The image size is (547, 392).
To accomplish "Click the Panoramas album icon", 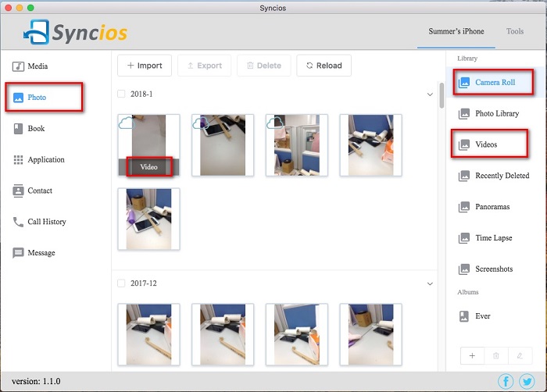I will point(464,207).
